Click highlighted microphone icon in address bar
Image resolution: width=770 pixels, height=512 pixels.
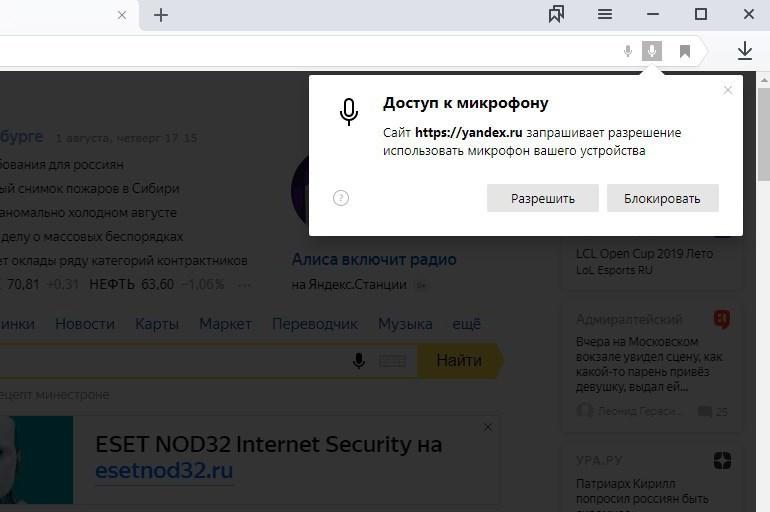(x=652, y=51)
